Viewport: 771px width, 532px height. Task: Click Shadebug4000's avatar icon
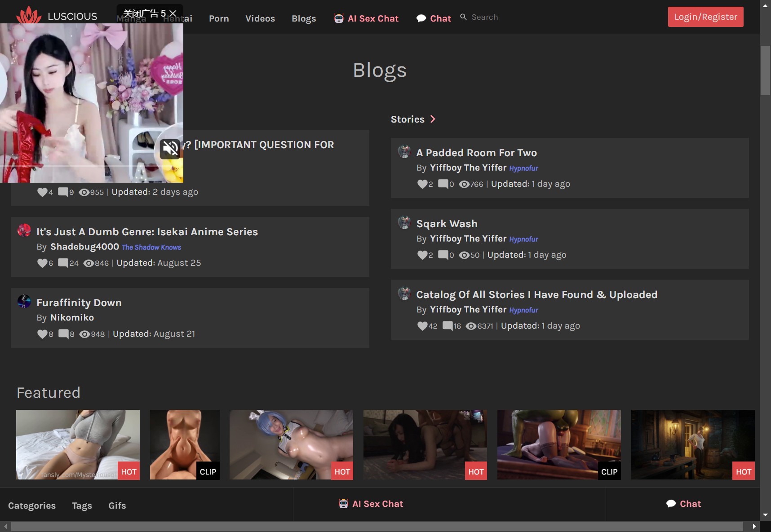tap(24, 230)
